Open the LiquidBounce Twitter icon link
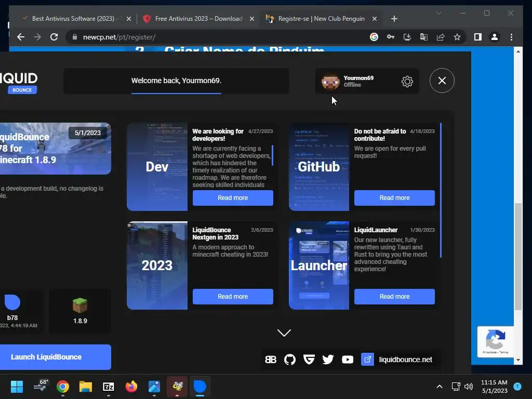This screenshot has width=532, height=399. 328,360
